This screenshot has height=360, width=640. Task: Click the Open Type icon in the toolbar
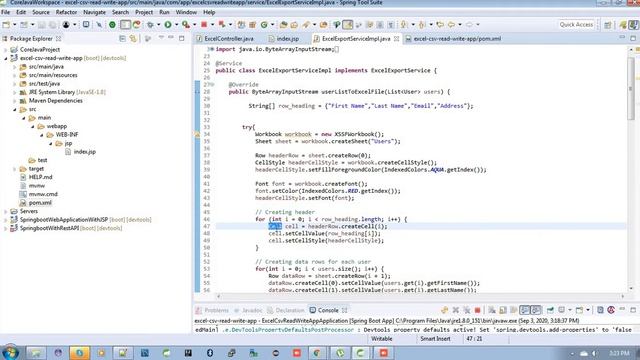[283, 24]
